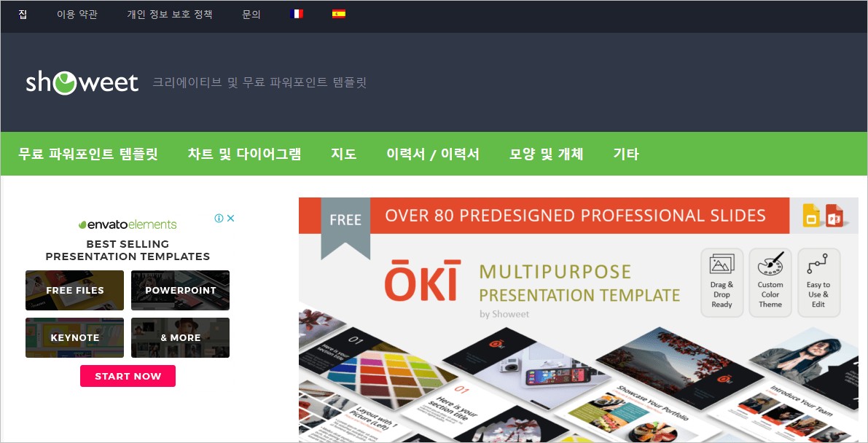
Task: Click the FREE ribbon badge
Action: (345, 227)
